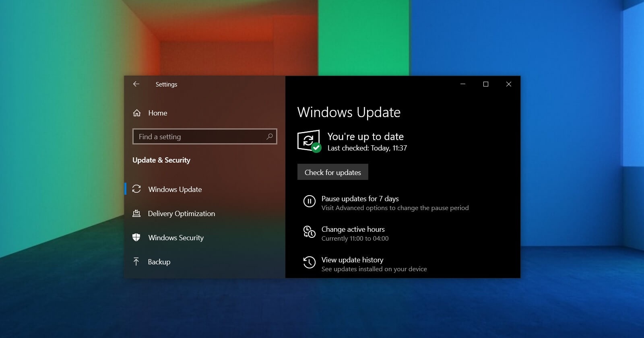Click the Settings window title
Viewport: 644px width, 338px height.
click(166, 84)
